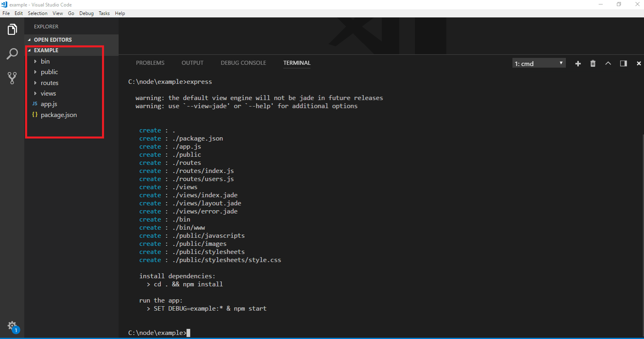The width and height of the screenshot is (644, 339).
Task: Click the EXPLORER panel title
Action: 46,26
